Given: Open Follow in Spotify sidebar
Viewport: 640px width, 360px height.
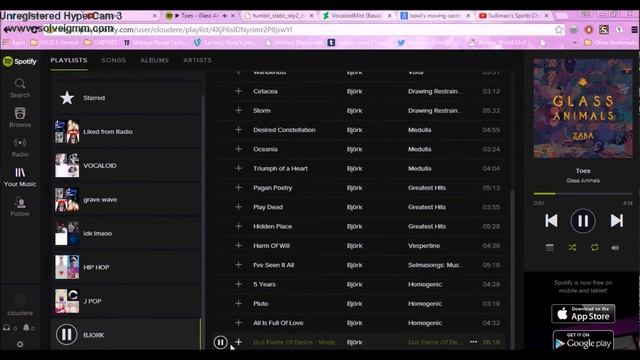Looking at the screenshot, I should pos(20,207).
